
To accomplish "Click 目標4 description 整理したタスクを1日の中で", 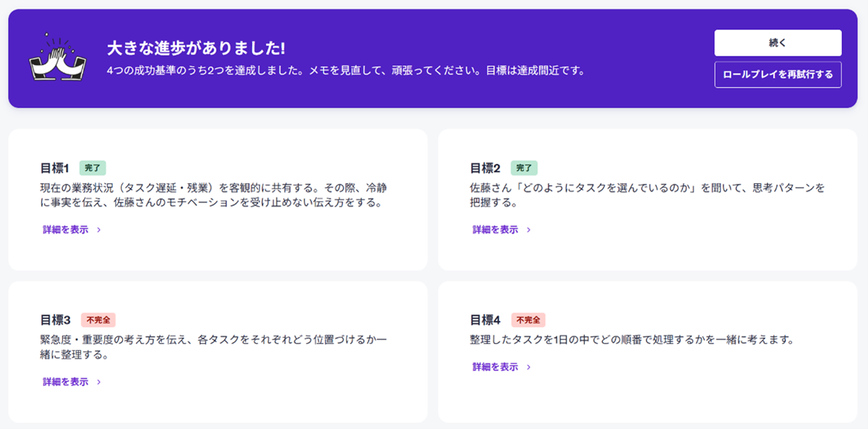I will point(632,339).
